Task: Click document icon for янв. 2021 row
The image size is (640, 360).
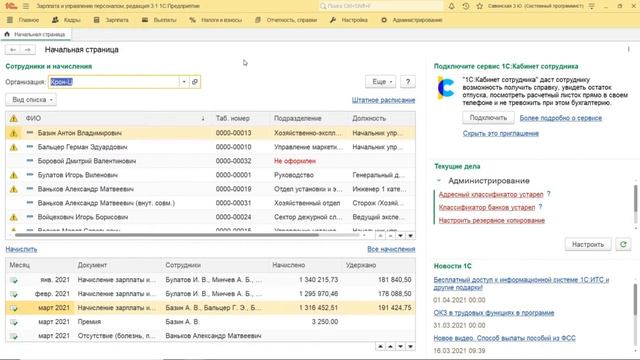Action: [x=13, y=280]
